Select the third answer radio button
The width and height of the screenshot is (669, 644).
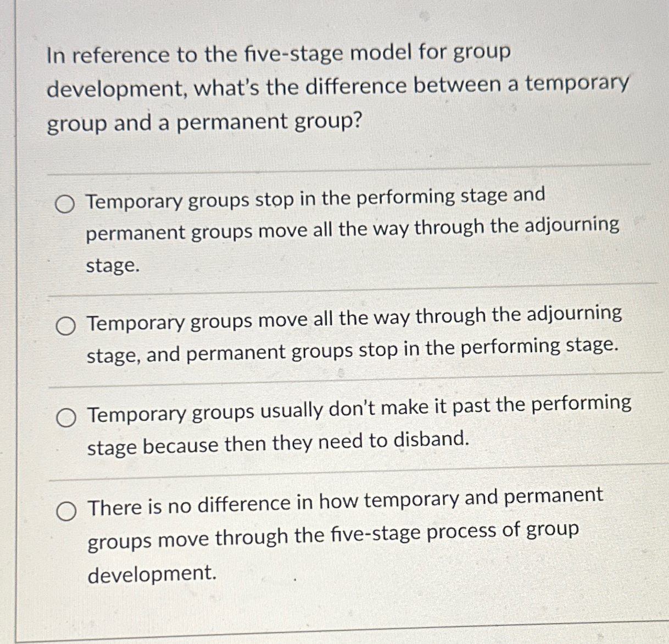point(67,417)
